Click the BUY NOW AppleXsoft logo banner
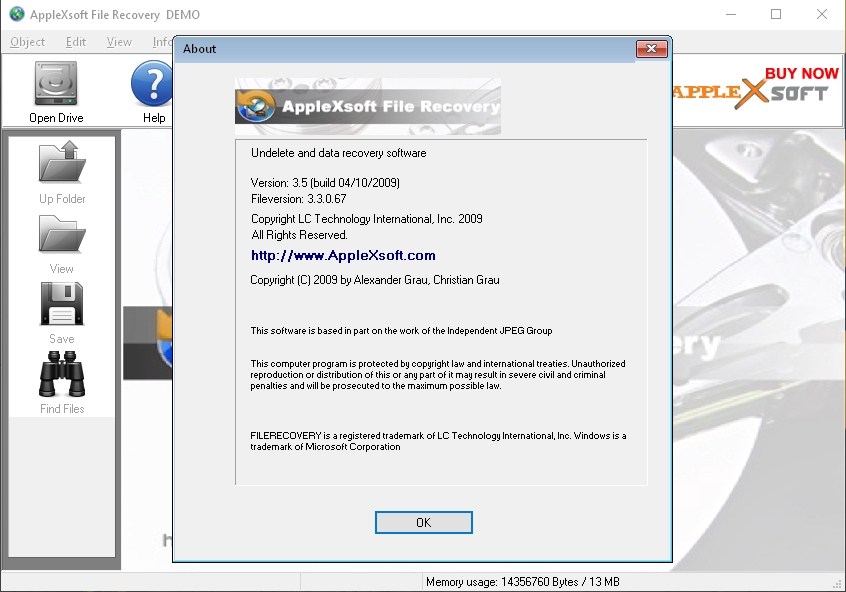 pos(758,89)
